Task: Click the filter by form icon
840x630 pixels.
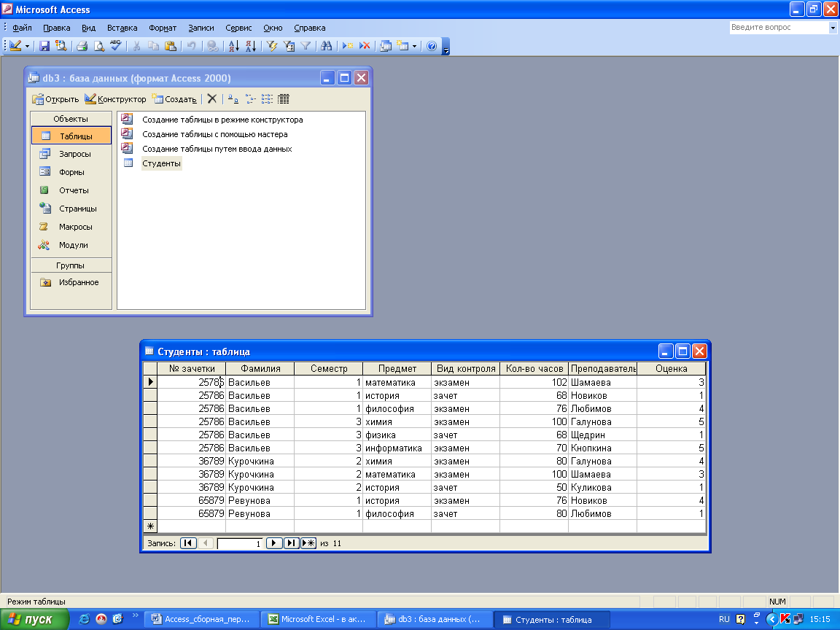Action: coord(289,46)
